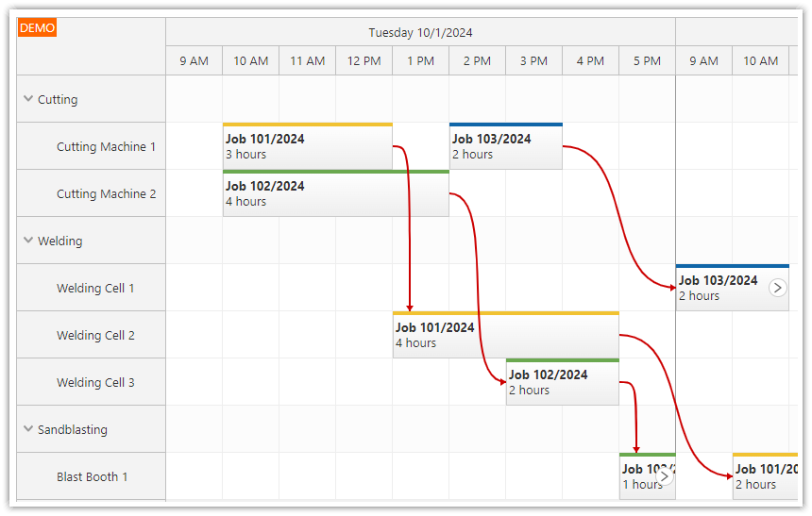
Task: Collapse the Sandblasting resource group
Action: [x=28, y=429]
